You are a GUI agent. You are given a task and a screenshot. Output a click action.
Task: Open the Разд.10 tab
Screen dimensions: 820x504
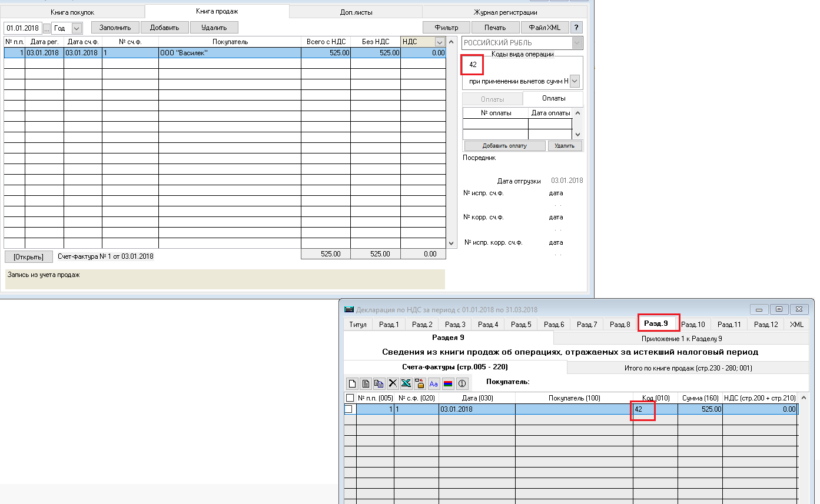click(693, 324)
